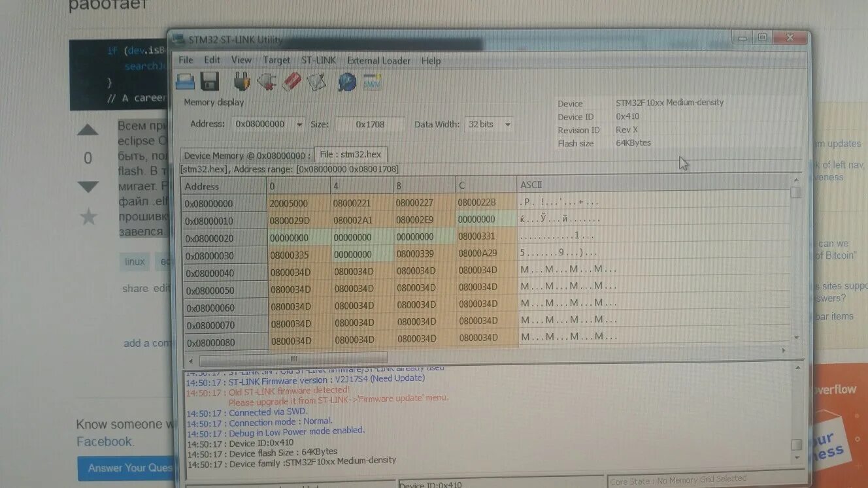The height and width of the screenshot is (488, 868).
Task: Switch to Device Memory @ 0x08000000 tab
Action: click(x=247, y=155)
